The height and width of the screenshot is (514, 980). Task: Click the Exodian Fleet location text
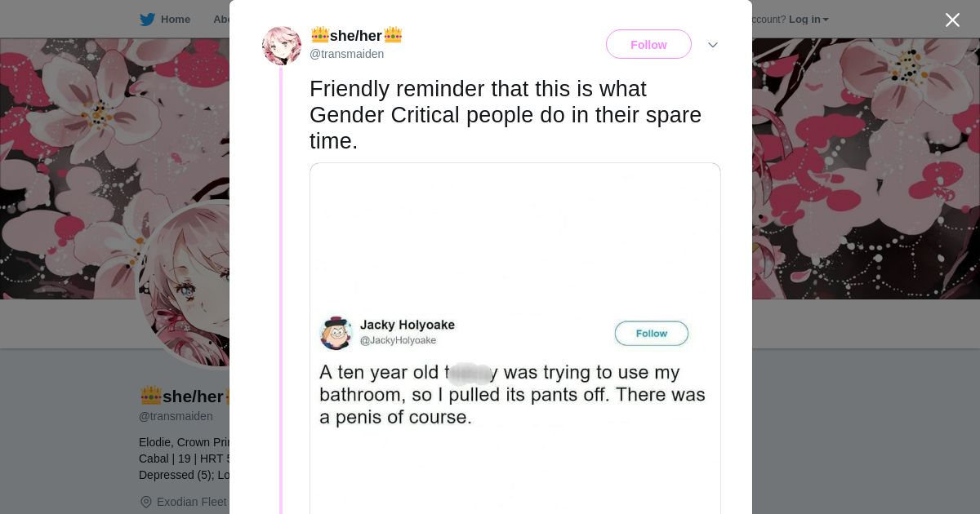coord(192,502)
